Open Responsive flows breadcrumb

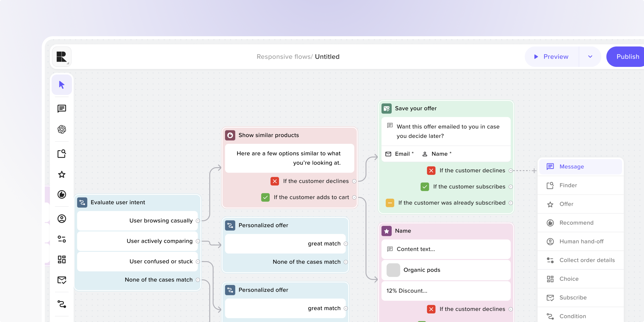[x=285, y=57]
